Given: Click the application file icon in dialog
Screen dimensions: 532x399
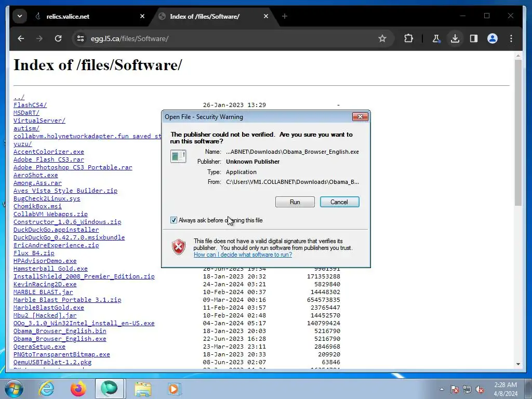Looking at the screenshot, I should 178,156.
